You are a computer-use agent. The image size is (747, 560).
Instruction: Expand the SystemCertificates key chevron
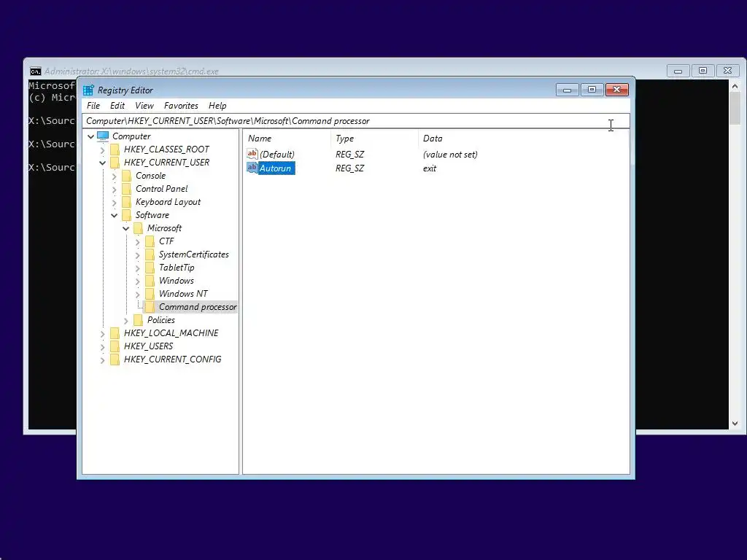[x=138, y=254]
